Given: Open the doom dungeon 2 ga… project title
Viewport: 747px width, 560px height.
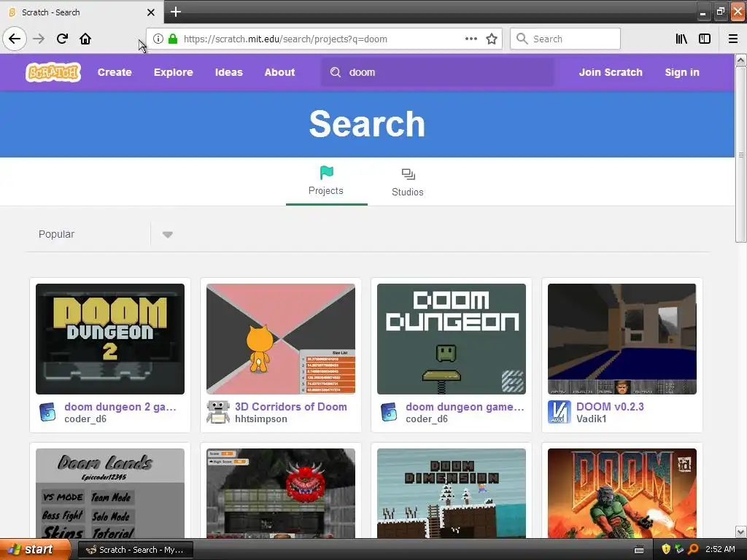Looking at the screenshot, I should [120, 407].
